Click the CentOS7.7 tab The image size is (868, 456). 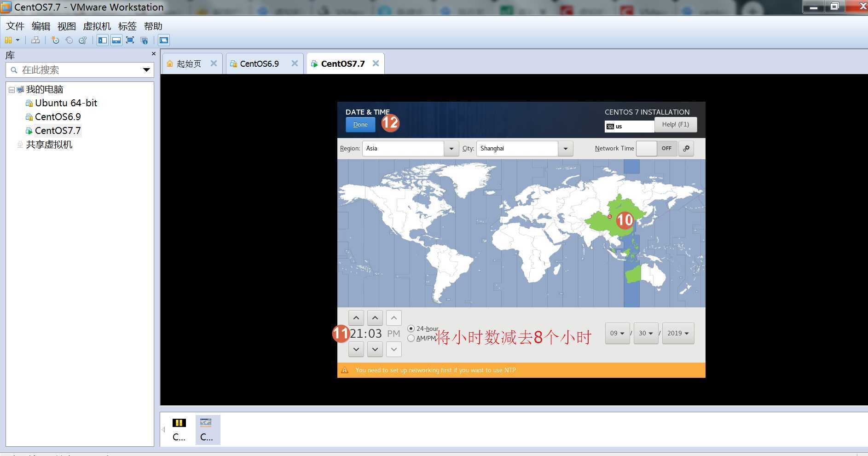[x=342, y=63]
